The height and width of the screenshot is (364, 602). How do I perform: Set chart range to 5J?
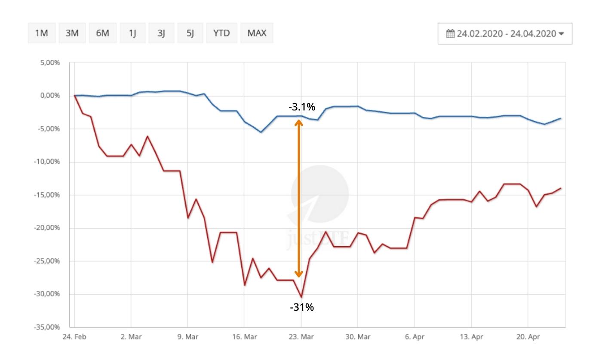[190, 33]
